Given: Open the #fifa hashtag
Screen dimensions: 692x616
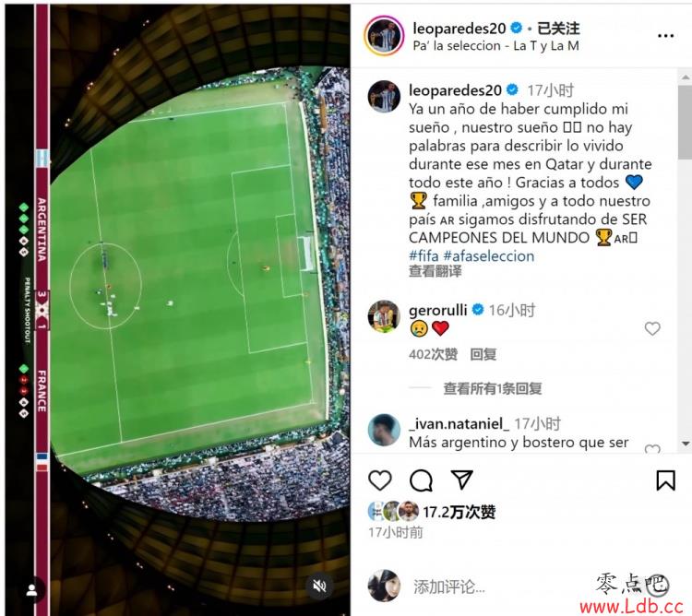Looking at the screenshot, I should pos(424,255).
